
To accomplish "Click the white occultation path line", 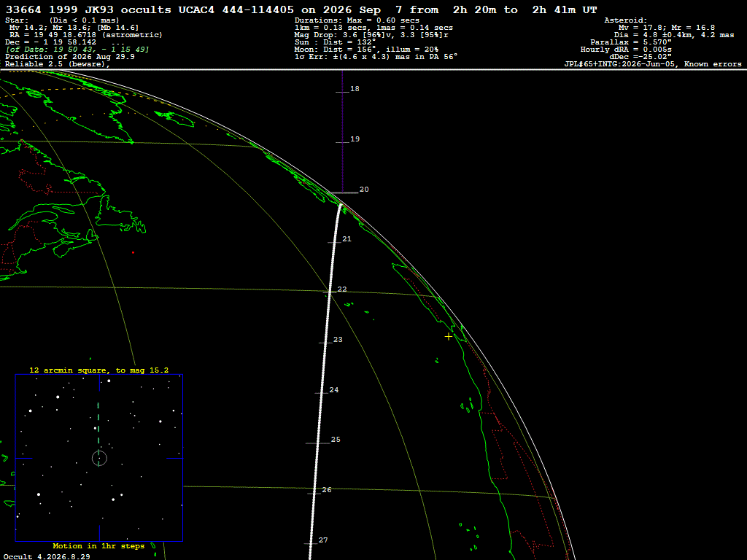I will tap(324, 381).
